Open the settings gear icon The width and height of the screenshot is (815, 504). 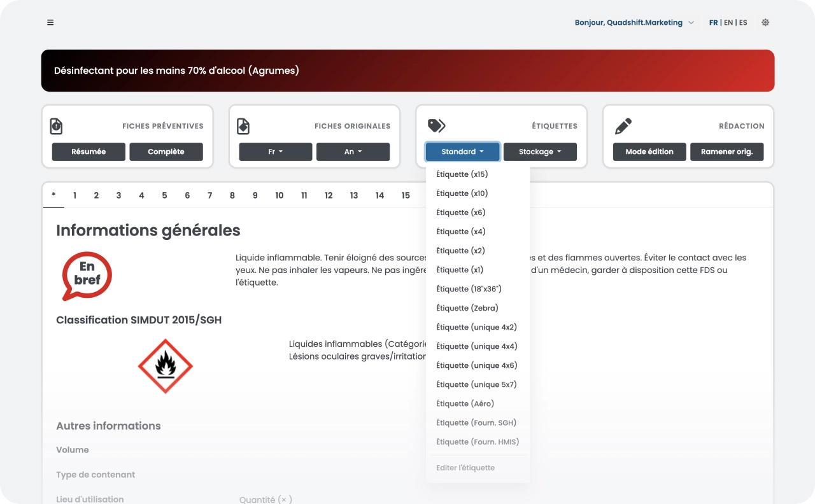tap(765, 22)
